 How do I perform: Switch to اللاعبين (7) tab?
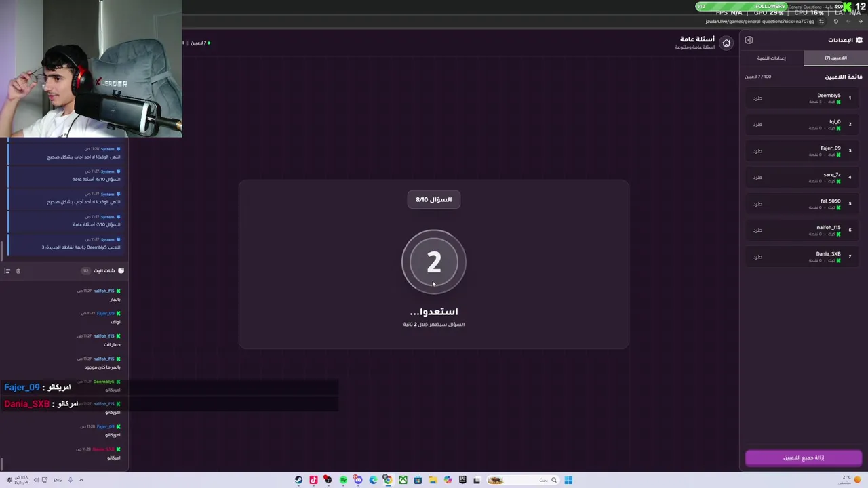[x=835, y=58]
